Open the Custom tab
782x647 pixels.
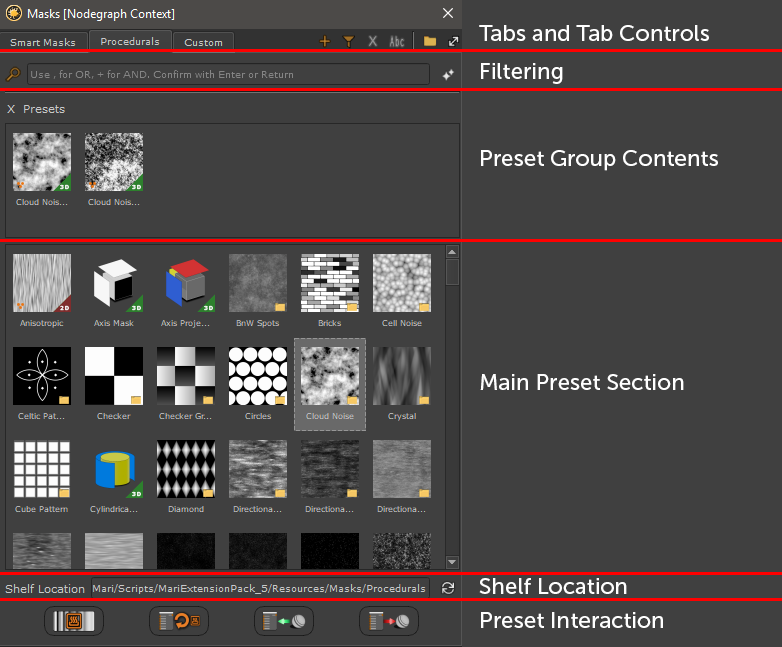tap(203, 43)
